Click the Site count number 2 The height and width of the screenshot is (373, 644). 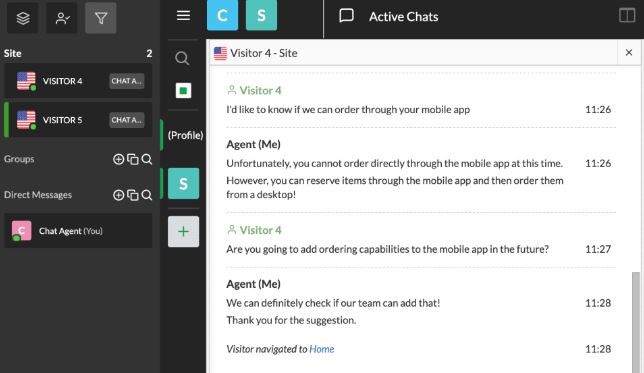(149, 53)
